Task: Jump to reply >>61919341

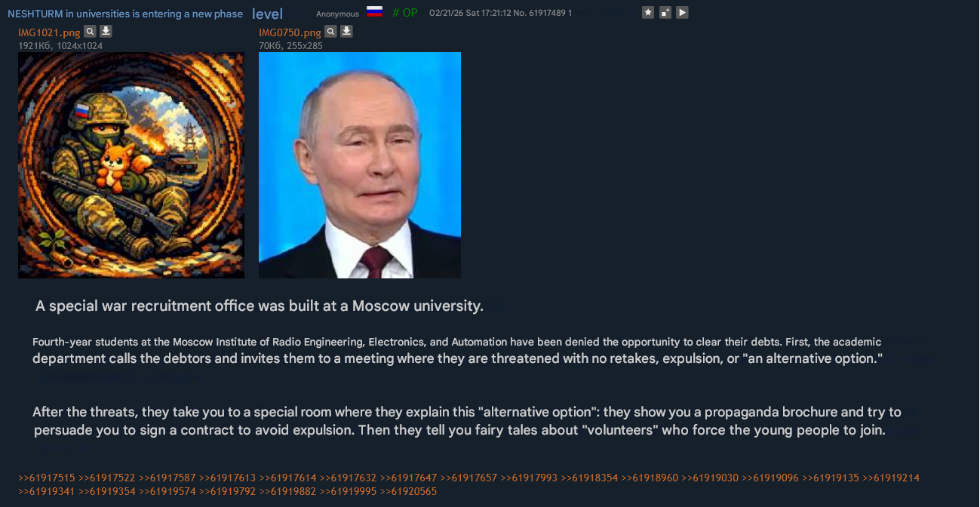Action: [x=47, y=491]
